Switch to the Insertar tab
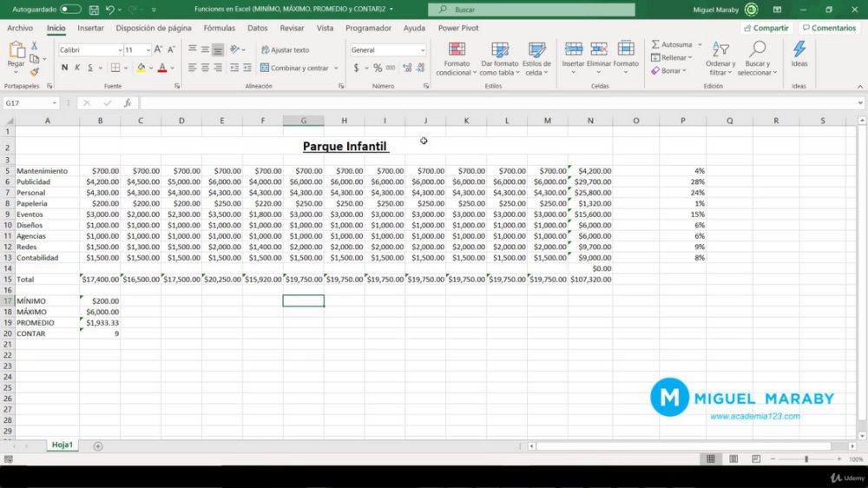 pyautogui.click(x=90, y=28)
